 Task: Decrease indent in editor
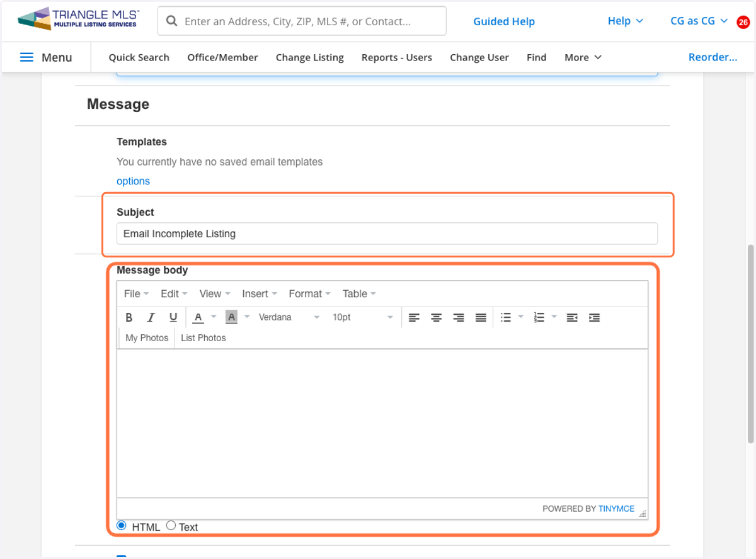pos(572,317)
